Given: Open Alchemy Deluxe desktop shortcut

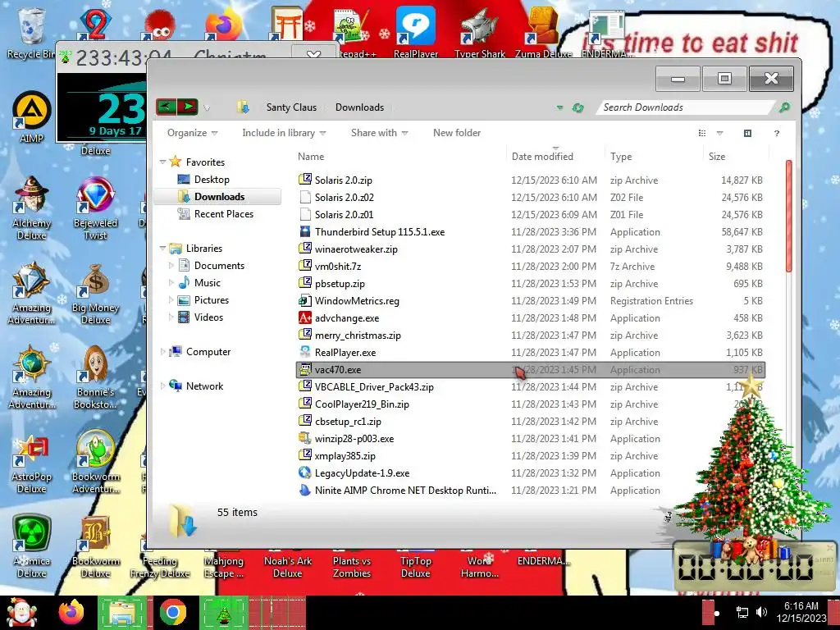Looking at the screenshot, I should pyautogui.click(x=31, y=208).
